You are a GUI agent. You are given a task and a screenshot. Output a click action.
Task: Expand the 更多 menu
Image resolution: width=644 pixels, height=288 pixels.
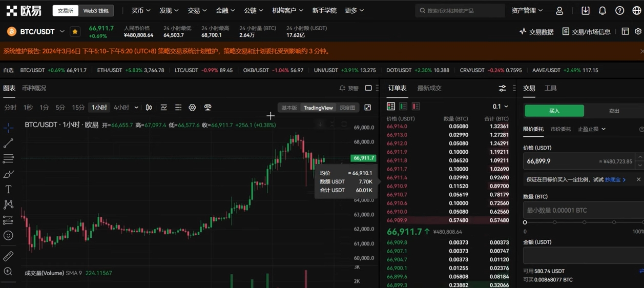[x=355, y=10]
